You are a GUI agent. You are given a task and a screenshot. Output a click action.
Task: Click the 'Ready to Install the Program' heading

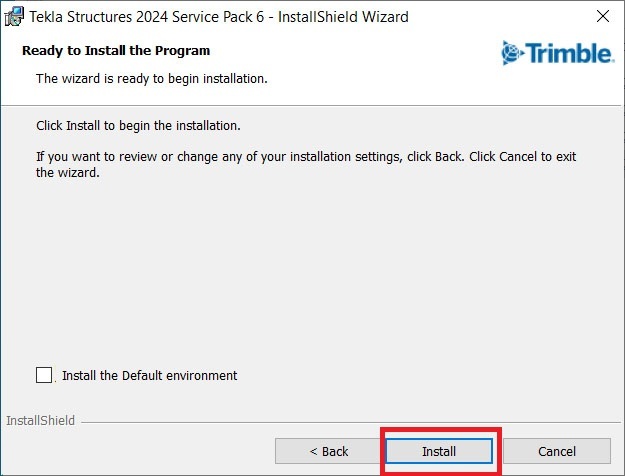pos(116,50)
